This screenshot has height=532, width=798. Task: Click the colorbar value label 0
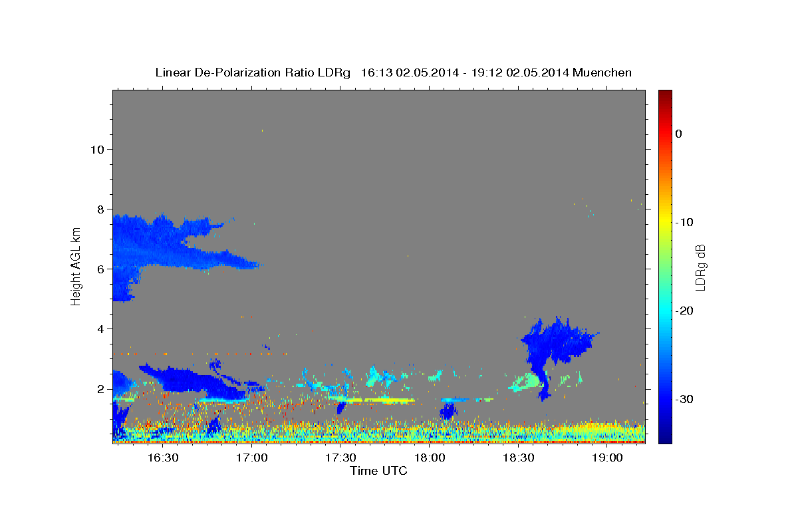678,134
